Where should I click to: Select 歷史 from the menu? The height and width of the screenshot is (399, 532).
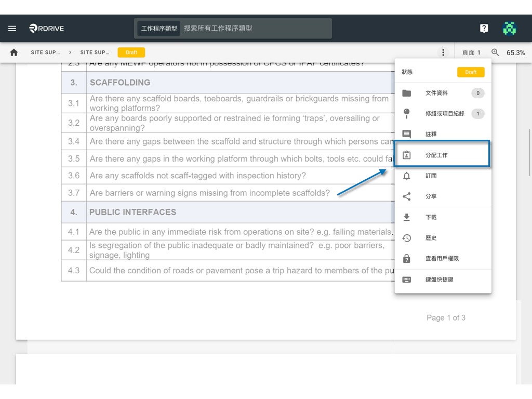tap(443, 238)
